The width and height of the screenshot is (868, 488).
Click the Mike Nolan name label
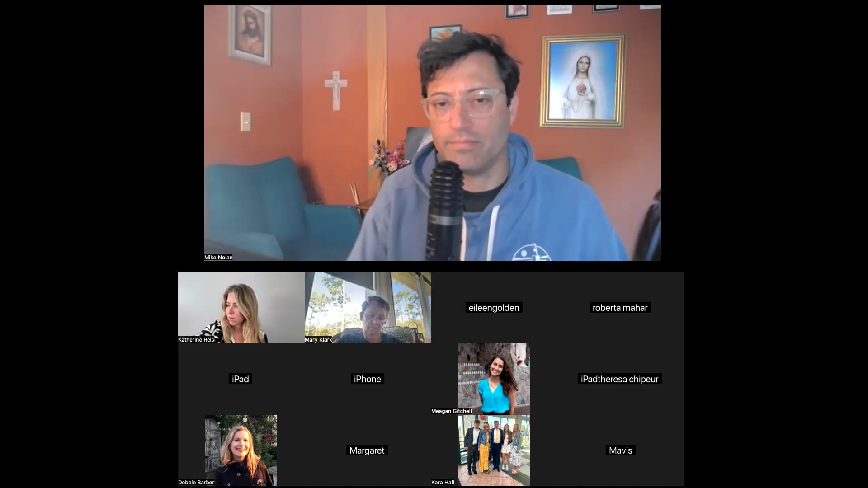218,258
